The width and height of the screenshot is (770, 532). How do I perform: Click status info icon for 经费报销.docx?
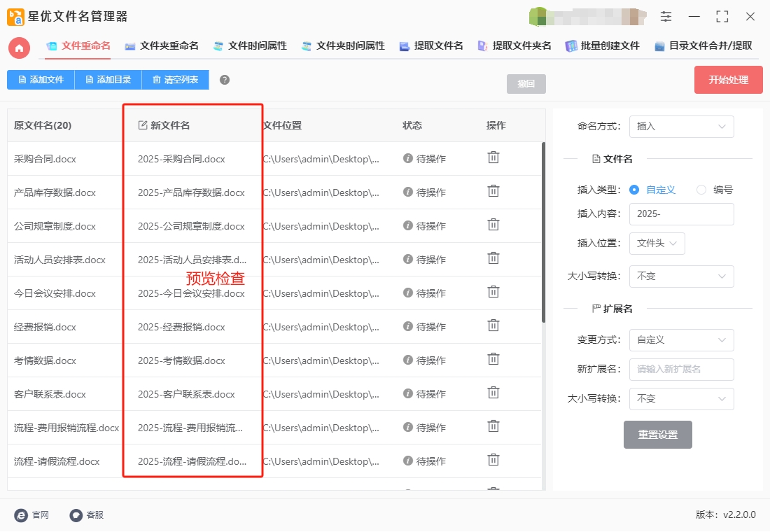tap(407, 326)
